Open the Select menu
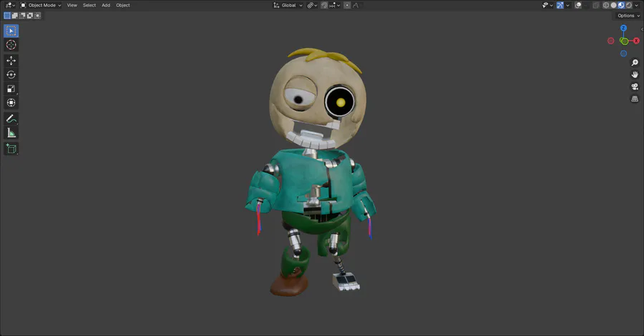This screenshot has height=336, width=644. (x=89, y=5)
